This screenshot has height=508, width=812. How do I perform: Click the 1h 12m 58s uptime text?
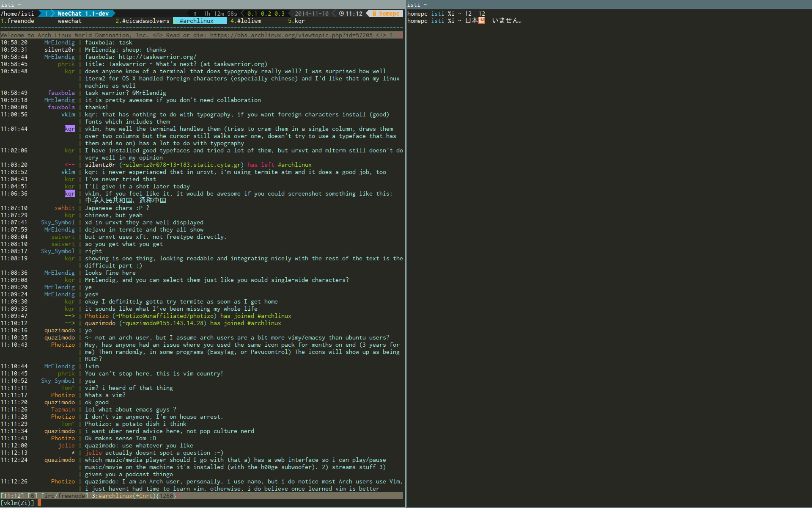tap(220, 14)
